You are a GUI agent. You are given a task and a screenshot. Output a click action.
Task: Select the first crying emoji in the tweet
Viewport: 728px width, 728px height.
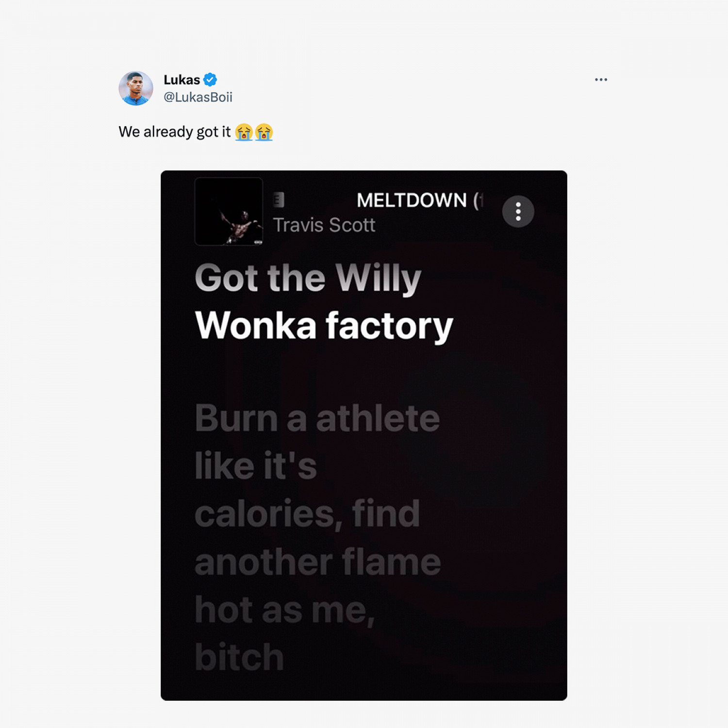pyautogui.click(x=244, y=132)
